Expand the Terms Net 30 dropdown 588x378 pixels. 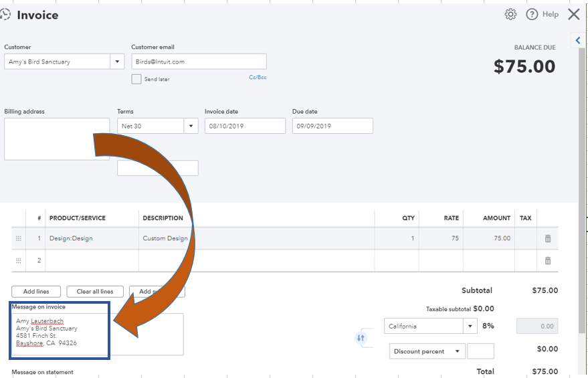(190, 126)
